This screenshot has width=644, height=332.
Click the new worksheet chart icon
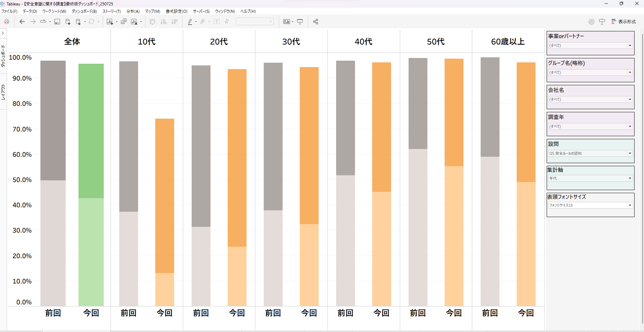109,22
